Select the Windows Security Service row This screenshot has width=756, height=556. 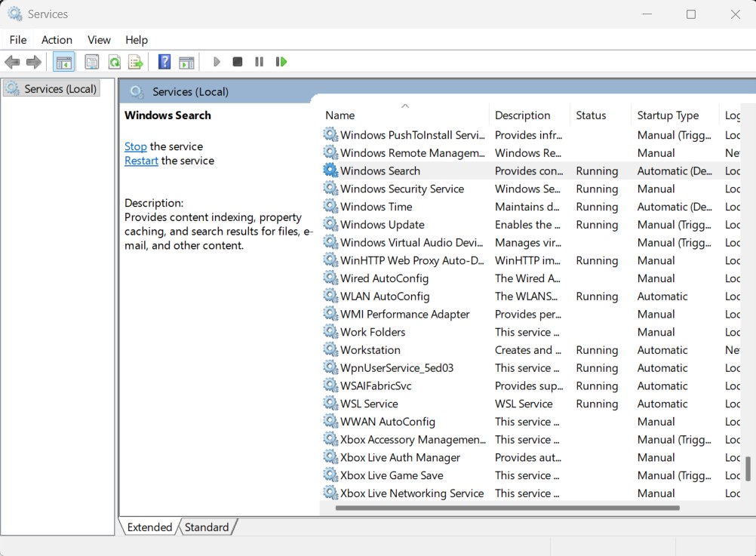point(530,189)
